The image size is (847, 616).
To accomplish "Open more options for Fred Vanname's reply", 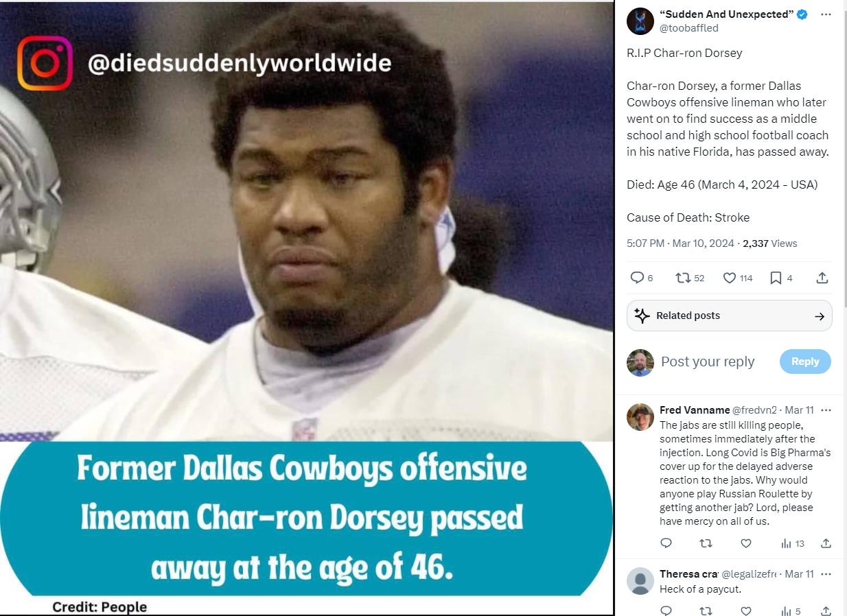I will click(x=826, y=410).
